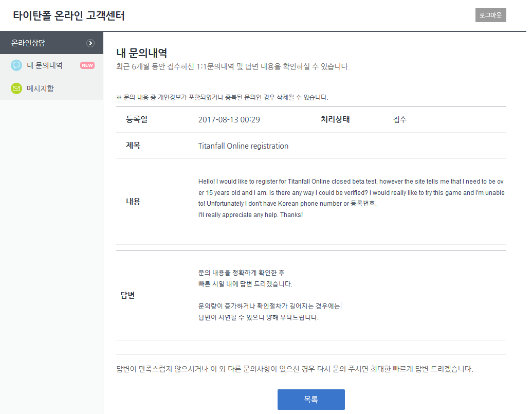Open 메시지함 from the sidebar
Screen dimensions: 532x414
[40, 89]
